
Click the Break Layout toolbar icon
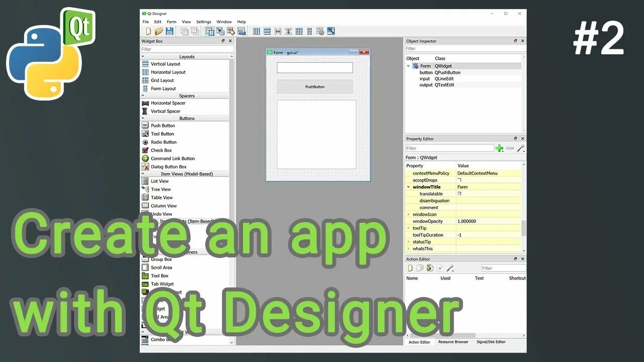click(320, 31)
